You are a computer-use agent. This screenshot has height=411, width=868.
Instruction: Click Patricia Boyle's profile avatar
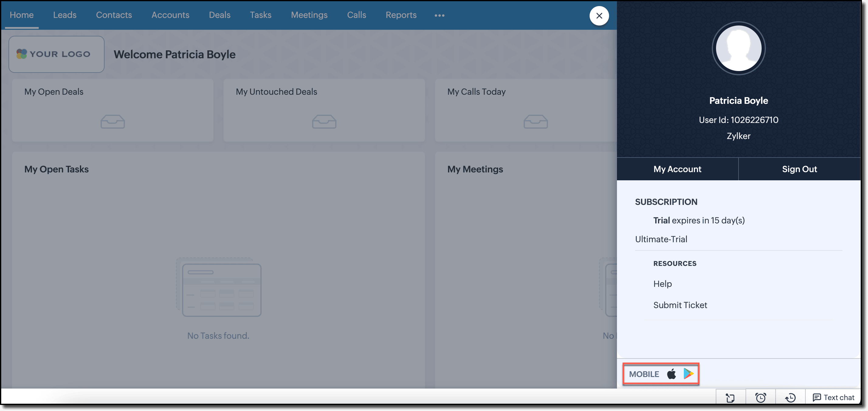738,49
